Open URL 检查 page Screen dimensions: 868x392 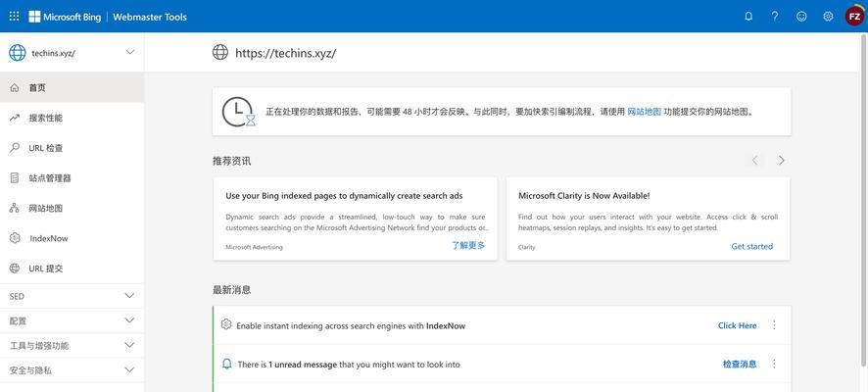[x=72, y=148]
